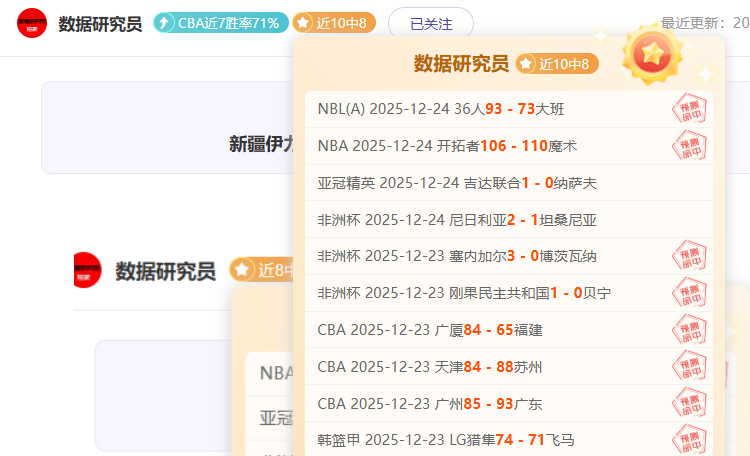This screenshot has height=456, width=750.
Task: Toggle the 已关注 follow button
Action: coord(430,23)
